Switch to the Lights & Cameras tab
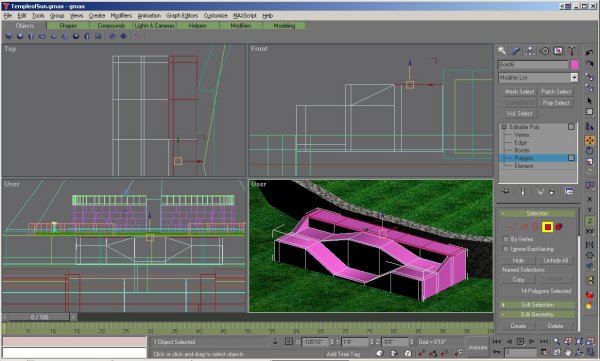 coord(154,26)
